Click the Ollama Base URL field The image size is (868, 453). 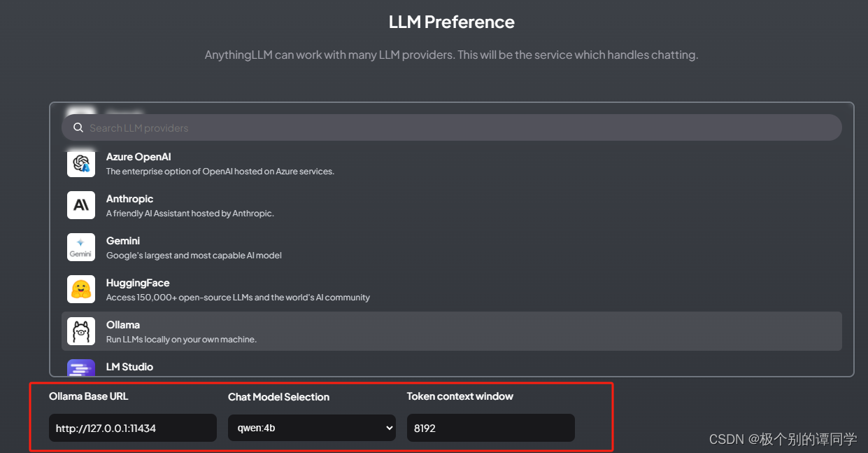tap(133, 428)
